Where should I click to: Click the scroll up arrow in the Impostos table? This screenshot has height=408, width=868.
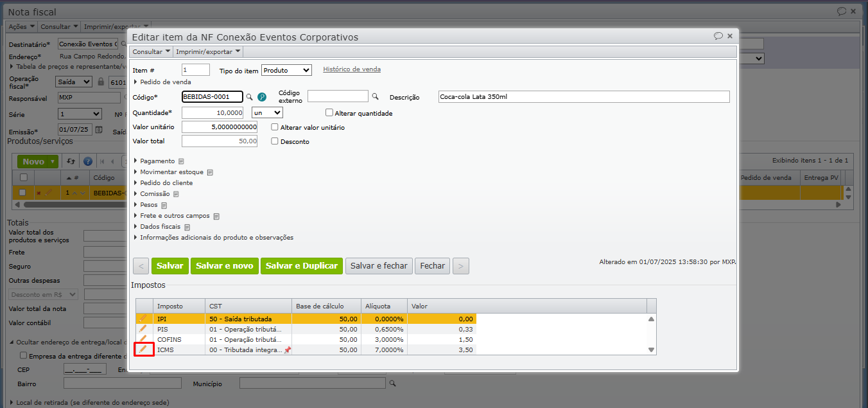click(x=651, y=319)
